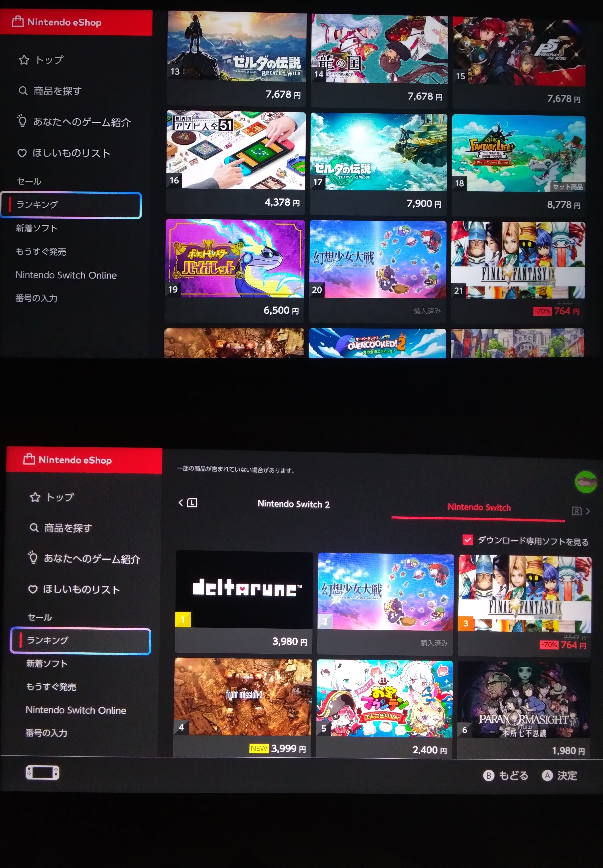Click the shopping bag icon in the lower Nintendo eShop header
This screenshot has height=868, width=603.
29,459
